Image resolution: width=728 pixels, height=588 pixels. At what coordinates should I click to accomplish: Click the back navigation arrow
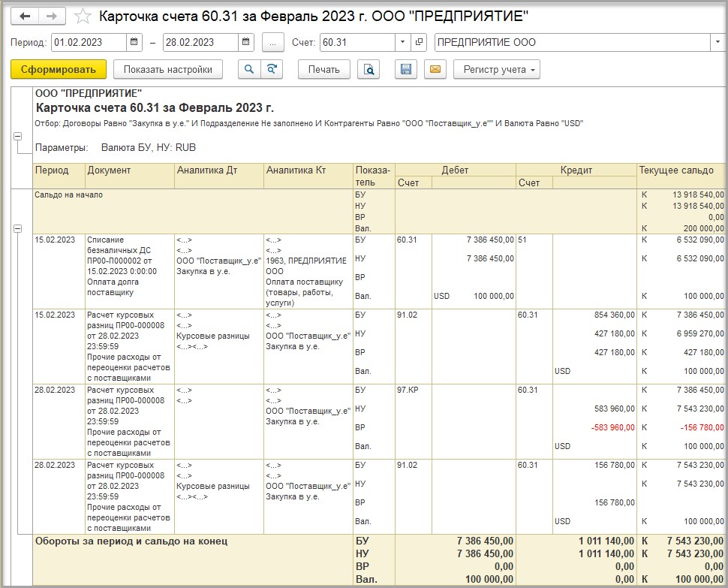[26, 17]
